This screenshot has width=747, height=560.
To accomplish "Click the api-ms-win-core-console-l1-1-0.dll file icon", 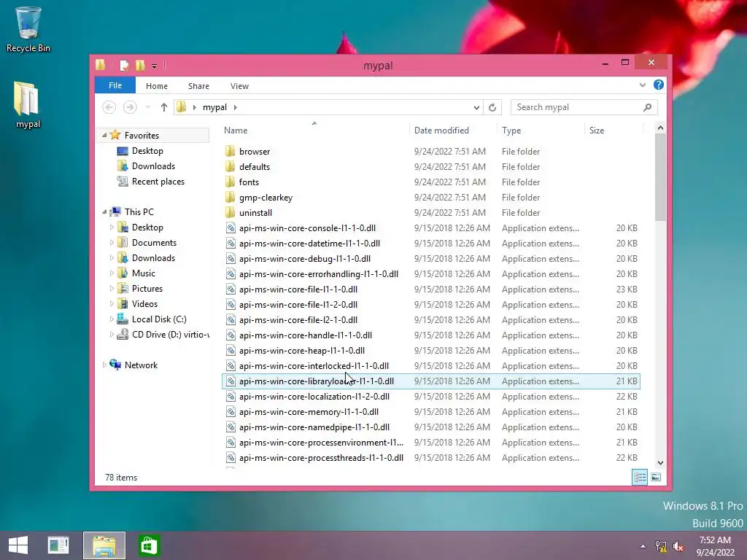I will pyautogui.click(x=231, y=228).
